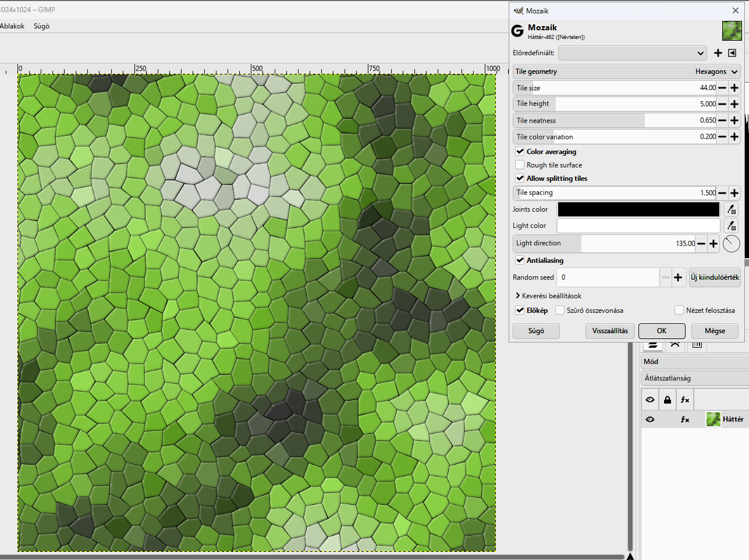Save current Mozaik settings as preset (plus icon)

point(718,53)
